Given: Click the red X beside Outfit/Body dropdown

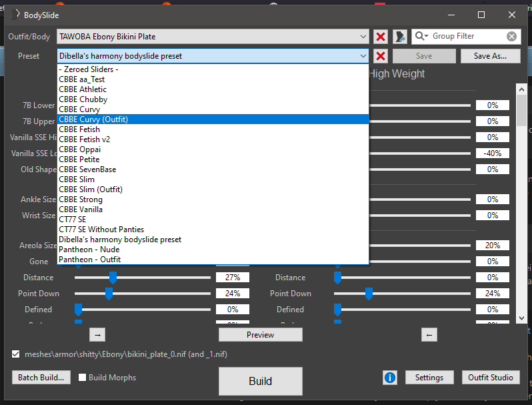Looking at the screenshot, I should point(381,37).
